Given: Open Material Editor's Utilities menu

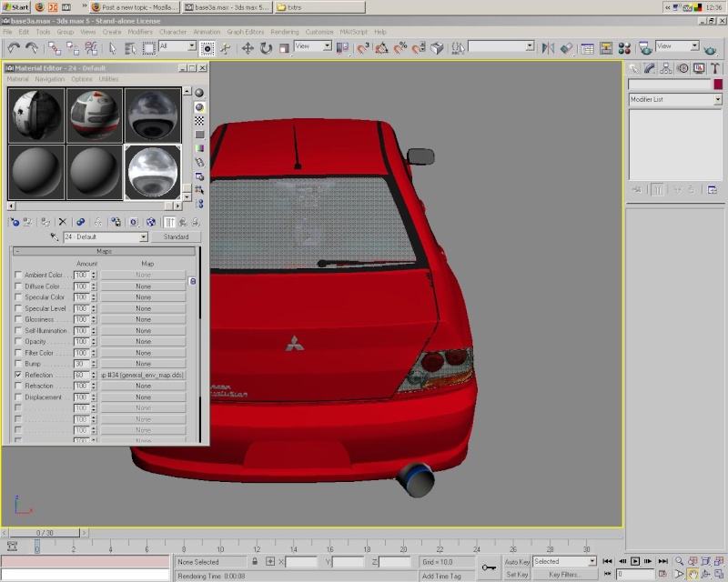Looking at the screenshot, I should pos(108,79).
